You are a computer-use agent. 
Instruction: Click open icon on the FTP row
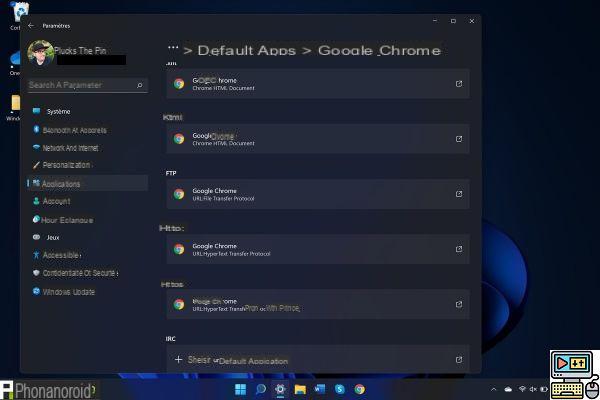pos(459,194)
